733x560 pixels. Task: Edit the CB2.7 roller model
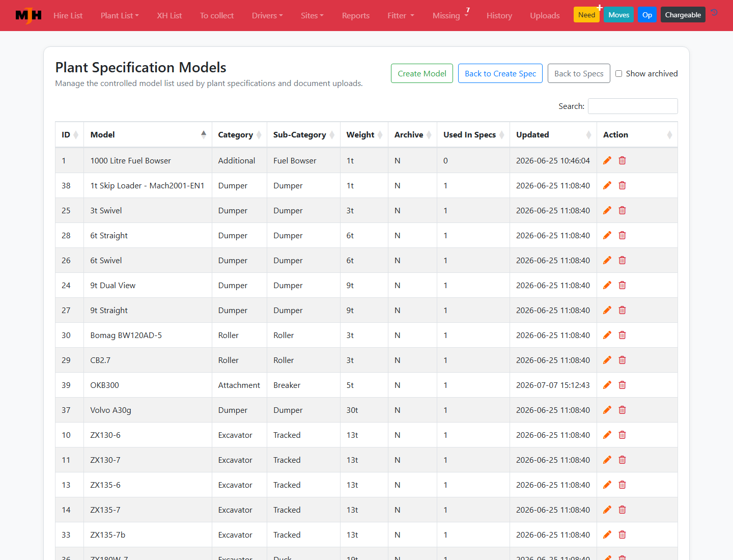click(607, 360)
